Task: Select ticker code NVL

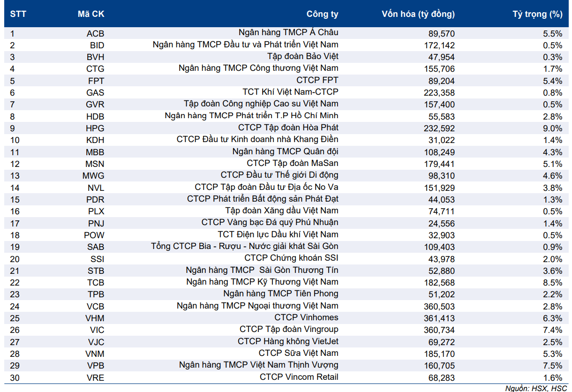Action: tap(96, 188)
